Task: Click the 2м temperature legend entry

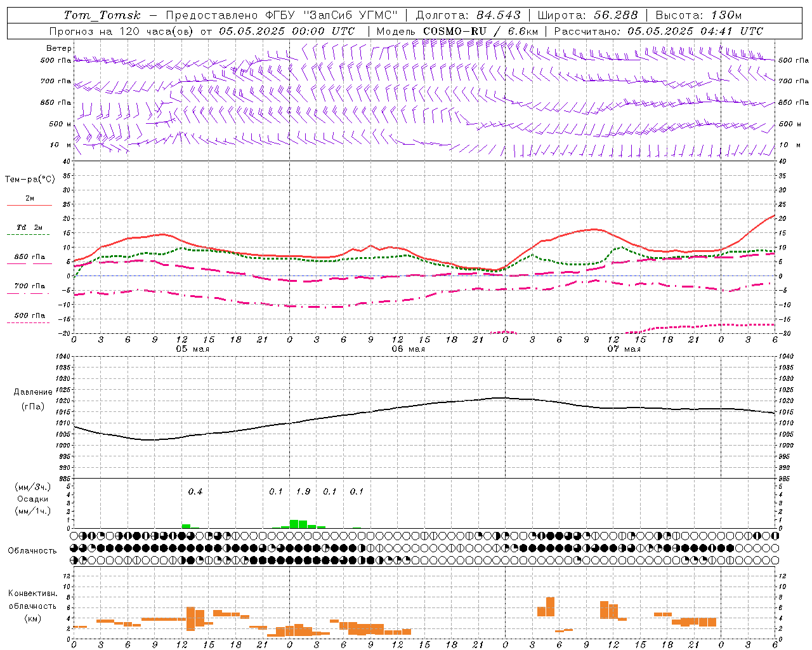Action: click(x=30, y=199)
